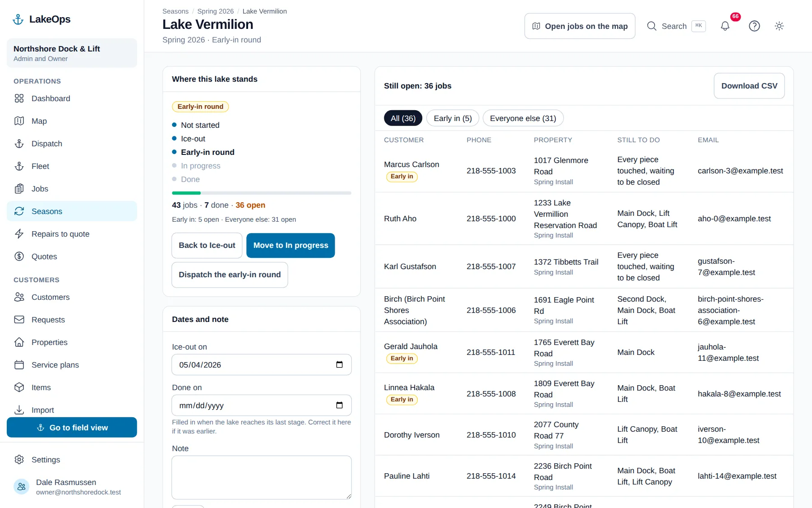The image size is (812, 508).
Task: Open Dashboard from the sidebar
Action: tap(72, 98)
